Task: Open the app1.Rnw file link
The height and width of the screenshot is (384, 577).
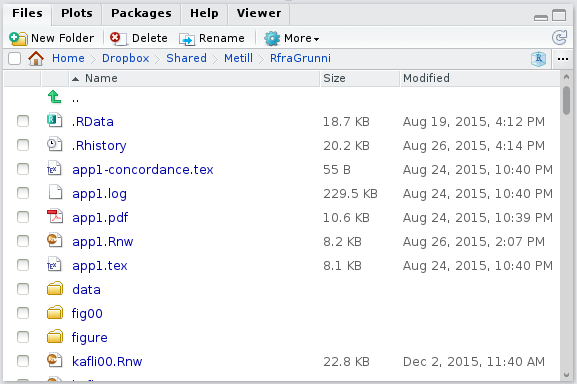Action: (x=103, y=242)
